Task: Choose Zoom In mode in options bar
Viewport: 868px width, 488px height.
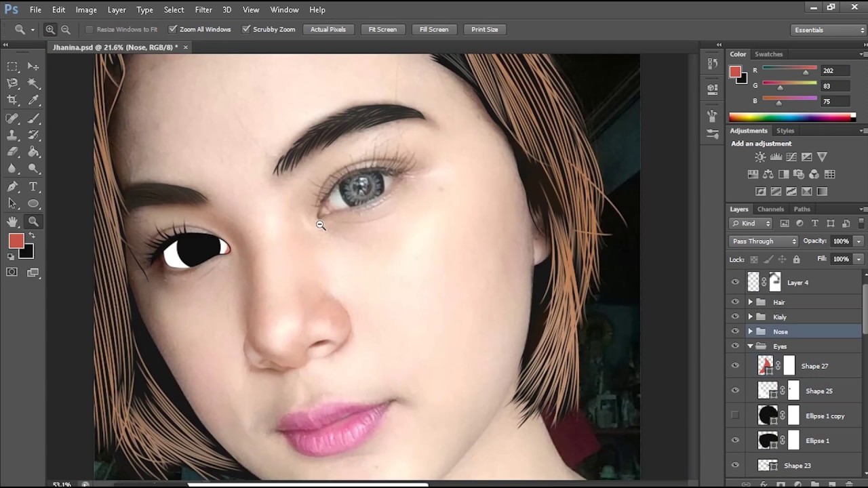Action: pos(50,29)
